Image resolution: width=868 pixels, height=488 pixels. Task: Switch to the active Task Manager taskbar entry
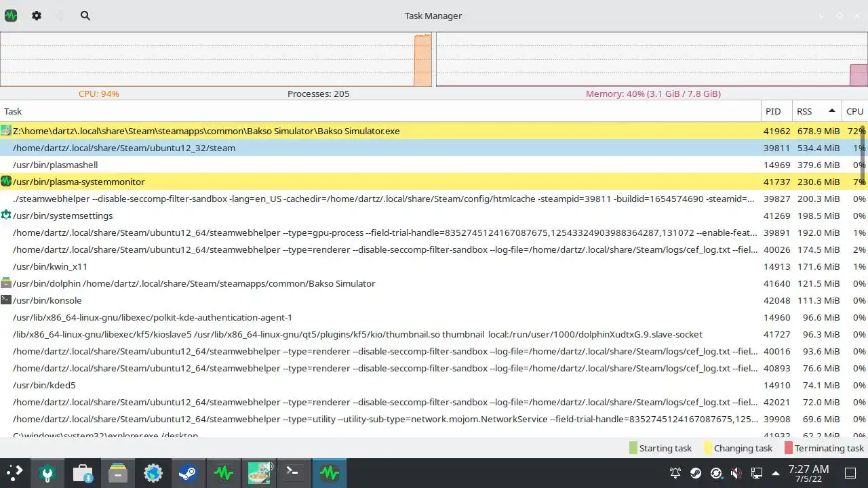pyautogui.click(x=330, y=472)
